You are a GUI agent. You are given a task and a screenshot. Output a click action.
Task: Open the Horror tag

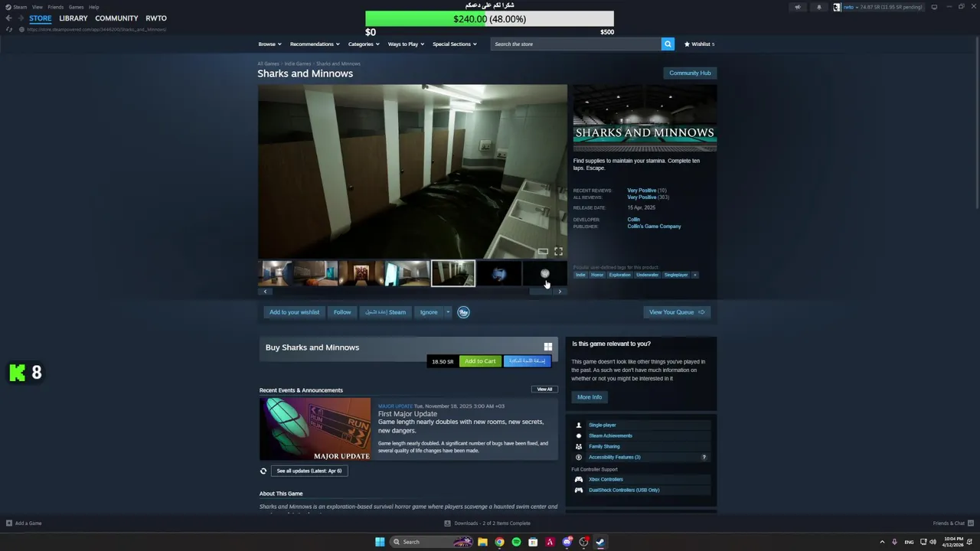pos(597,275)
